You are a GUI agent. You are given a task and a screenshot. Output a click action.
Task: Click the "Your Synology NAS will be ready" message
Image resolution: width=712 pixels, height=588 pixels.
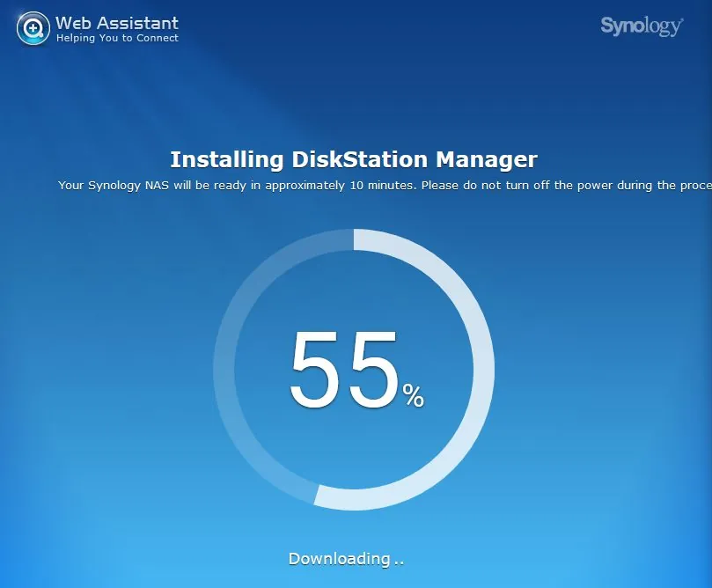click(x=385, y=185)
